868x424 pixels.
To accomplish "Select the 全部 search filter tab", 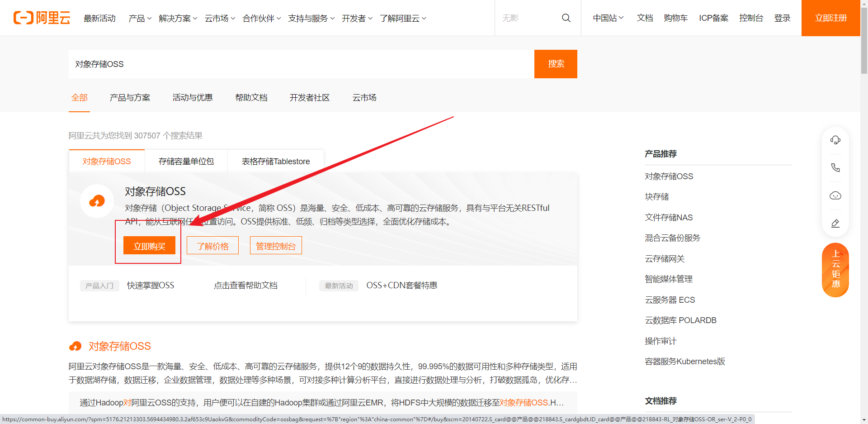I will 80,97.
